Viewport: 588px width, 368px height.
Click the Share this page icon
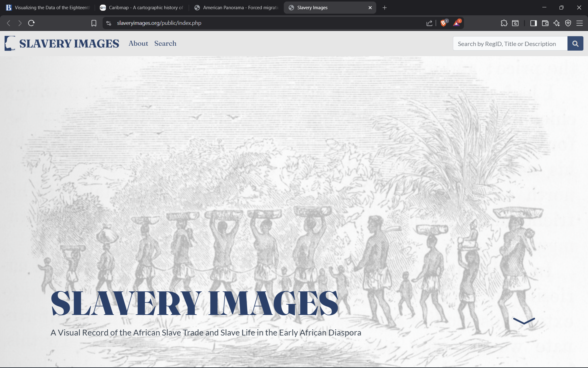(429, 23)
